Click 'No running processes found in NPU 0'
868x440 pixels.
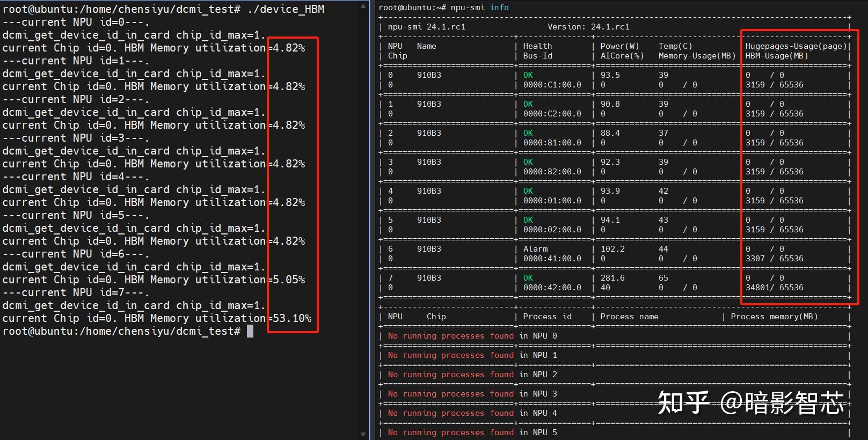click(x=472, y=336)
